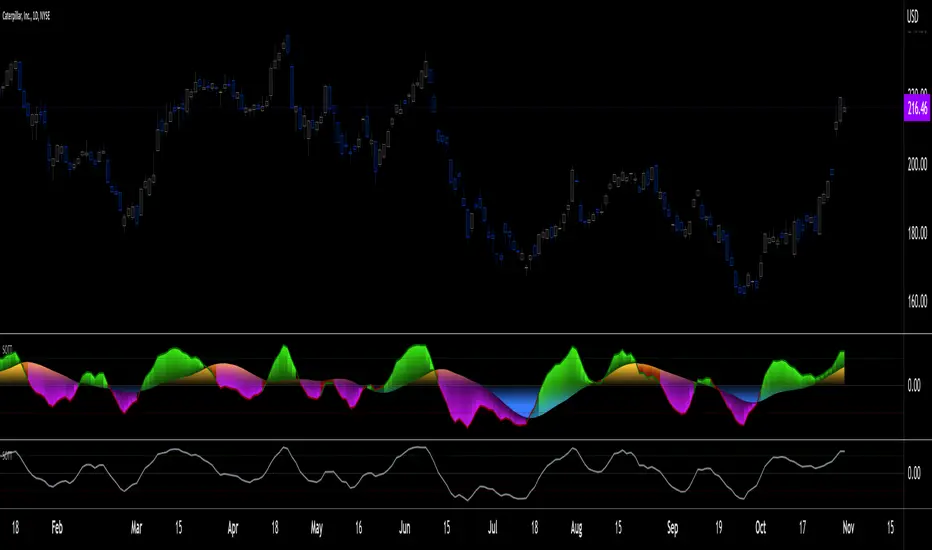Click the 19 date label between Sep and Oct
The width and height of the screenshot is (932, 550).
719,527
